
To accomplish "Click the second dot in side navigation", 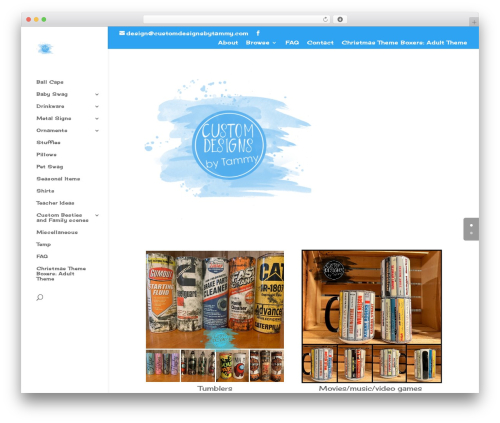I will pos(471,233).
